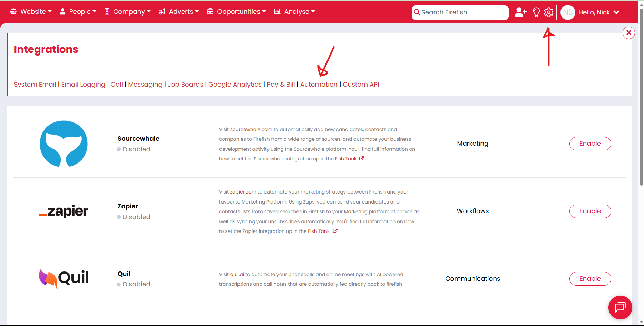Click the briefcase icon beside Opportunities
This screenshot has height=326, width=644.
210,11
